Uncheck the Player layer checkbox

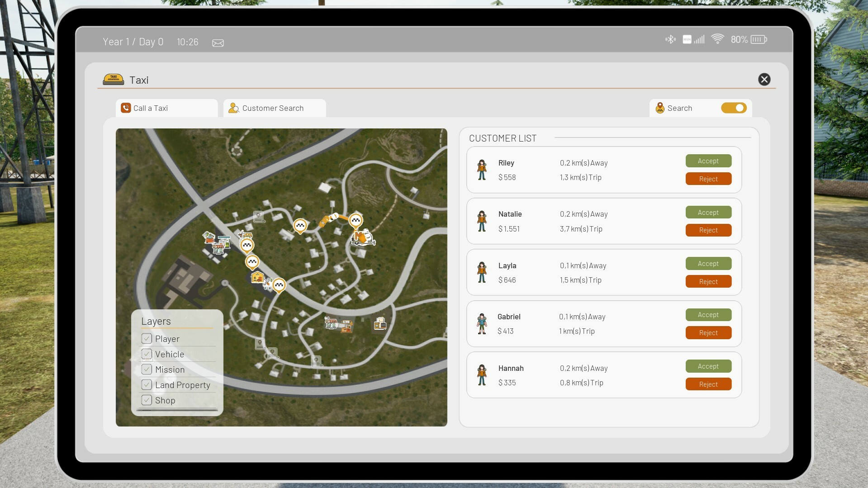[x=147, y=339]
